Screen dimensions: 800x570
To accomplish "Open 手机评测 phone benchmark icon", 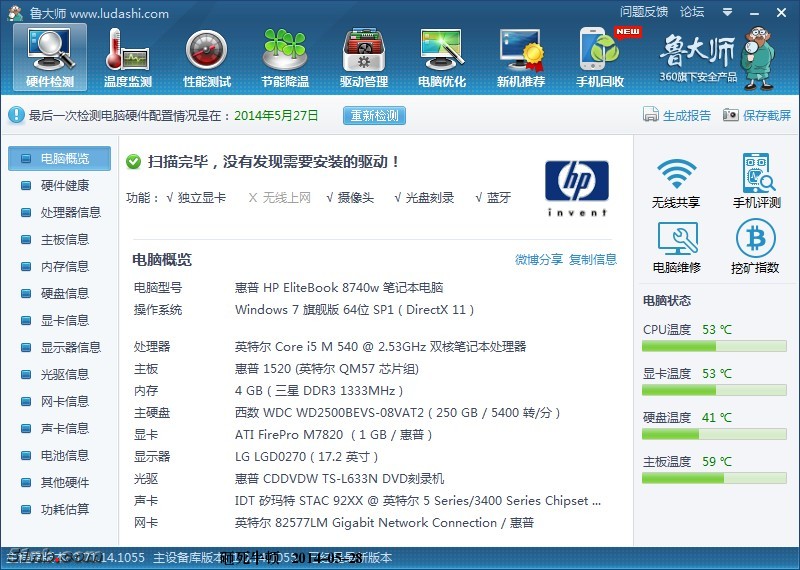I will point(756,175).
